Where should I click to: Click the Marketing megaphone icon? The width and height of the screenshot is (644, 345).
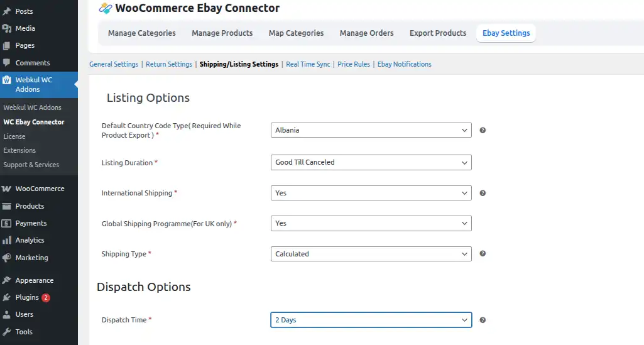(7, 258)
